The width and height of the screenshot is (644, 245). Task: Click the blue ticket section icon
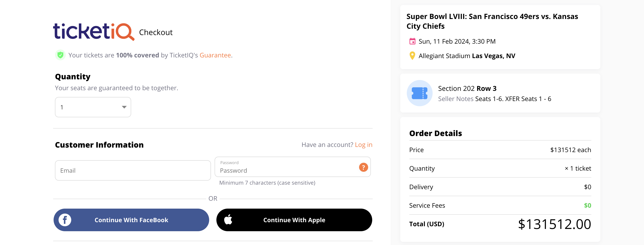[x=419, y=93]
